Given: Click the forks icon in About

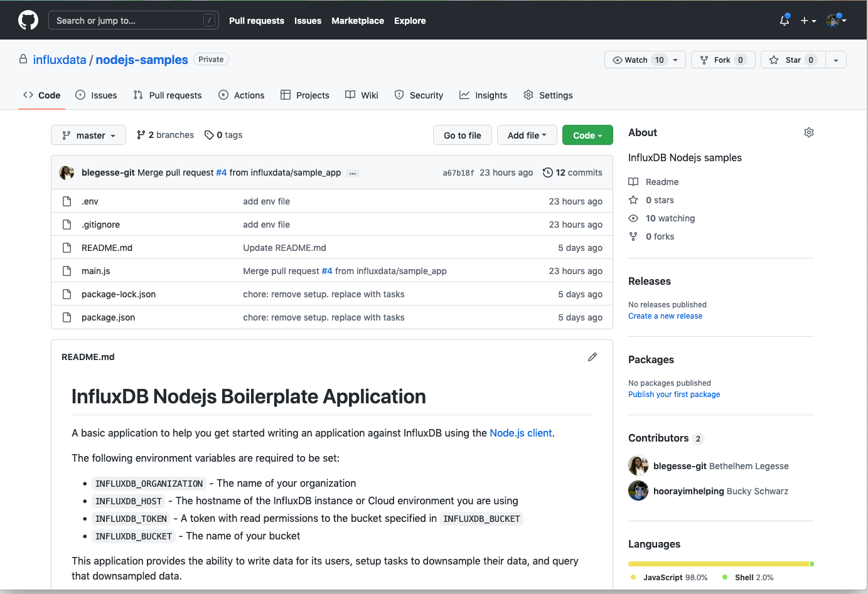Looking at the screenshot, I should click(x=633, y=236).
